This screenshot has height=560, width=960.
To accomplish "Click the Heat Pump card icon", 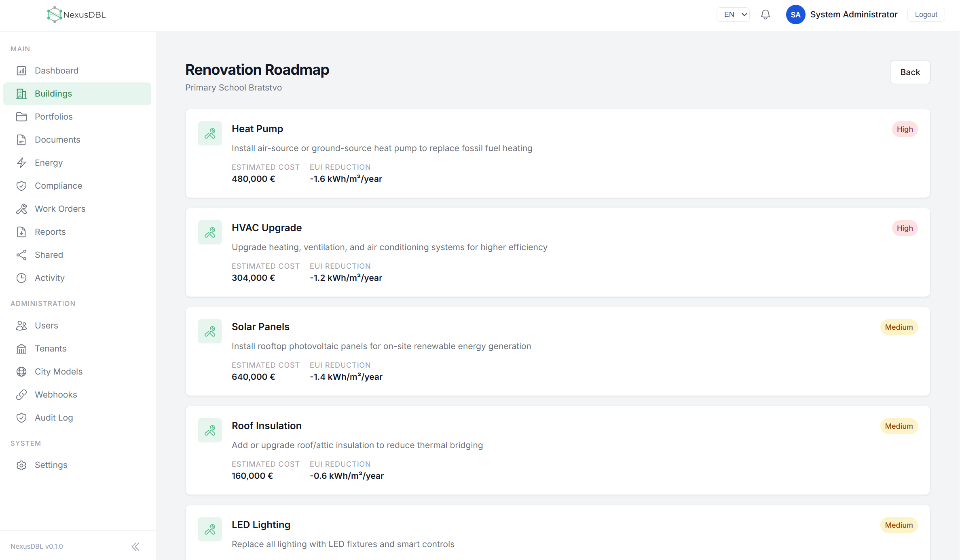I will [210, 133].
